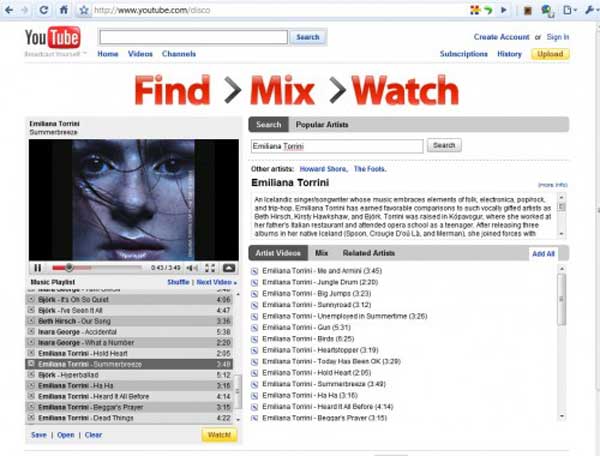Open the browser wrench settings menu

pos(590,10)
